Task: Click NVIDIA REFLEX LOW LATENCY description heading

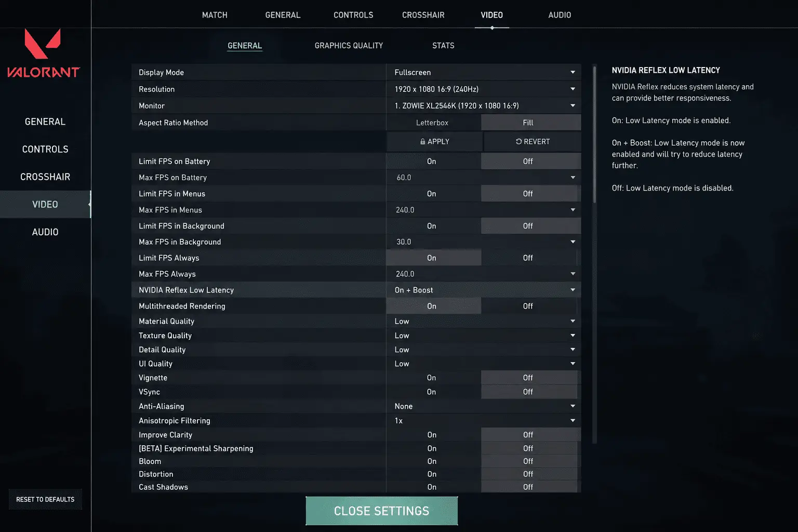Action: [666, 70]
